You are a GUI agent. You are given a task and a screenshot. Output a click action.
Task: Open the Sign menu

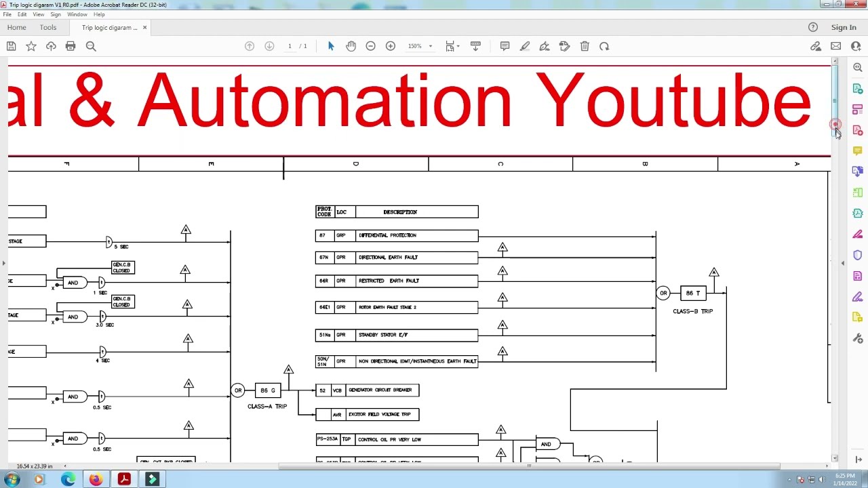click(56, 14)
